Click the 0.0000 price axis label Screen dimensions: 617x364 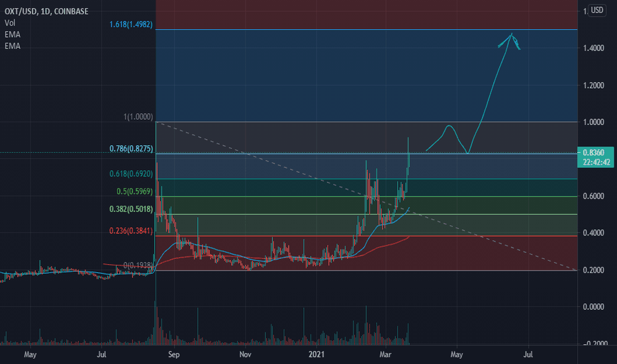tap(593, 306)
